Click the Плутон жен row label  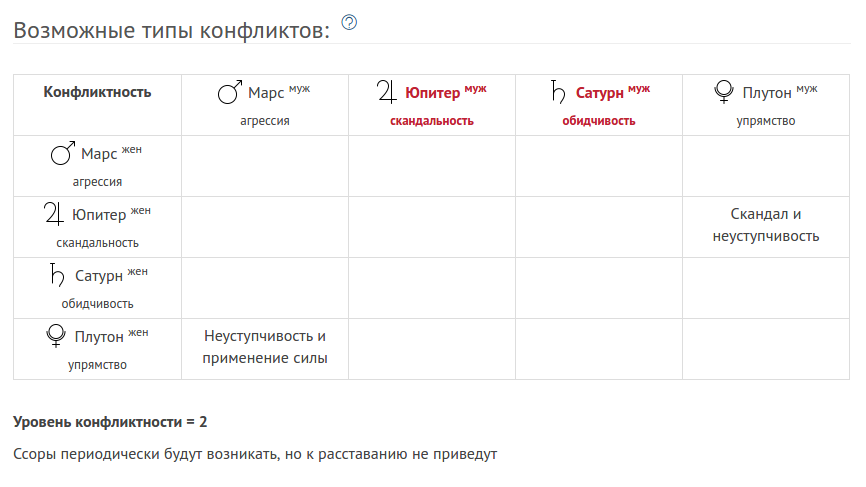[x=111, y=336]
